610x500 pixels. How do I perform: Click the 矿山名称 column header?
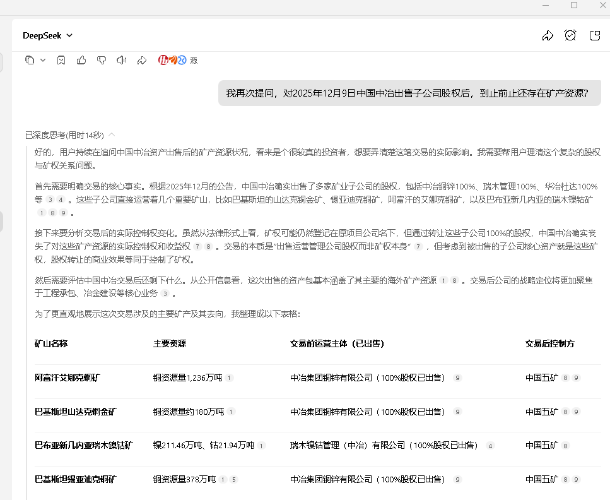[51, 344]
